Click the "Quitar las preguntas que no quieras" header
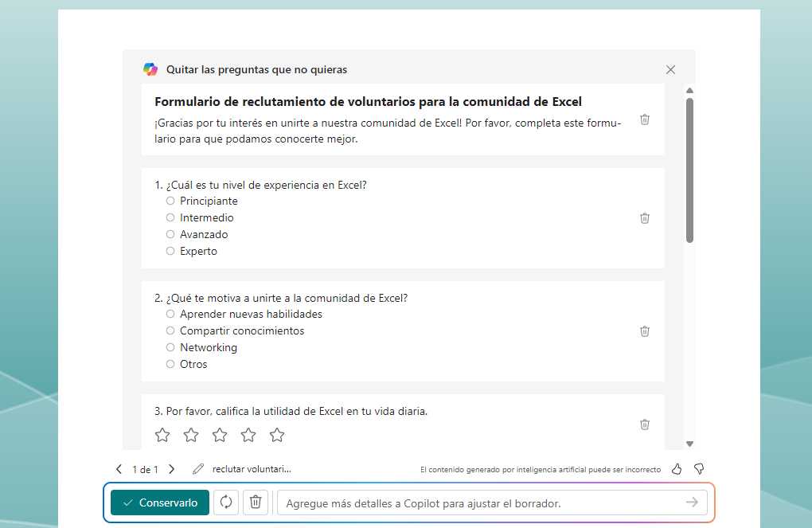This screenshot has width=812, height=528. click(x=256, y=69)
